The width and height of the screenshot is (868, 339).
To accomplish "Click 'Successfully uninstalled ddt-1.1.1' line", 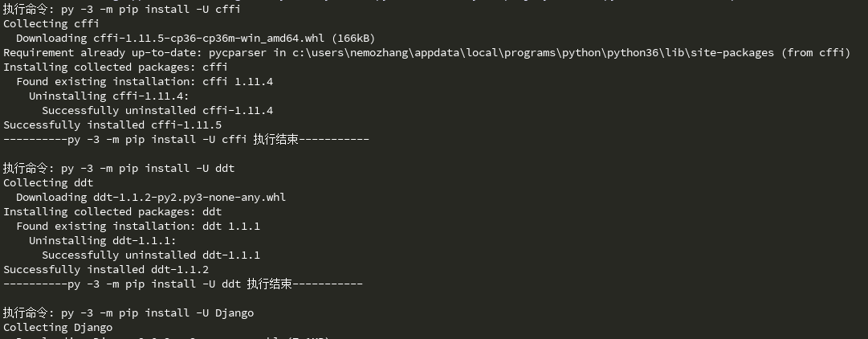I will point(151,255).
